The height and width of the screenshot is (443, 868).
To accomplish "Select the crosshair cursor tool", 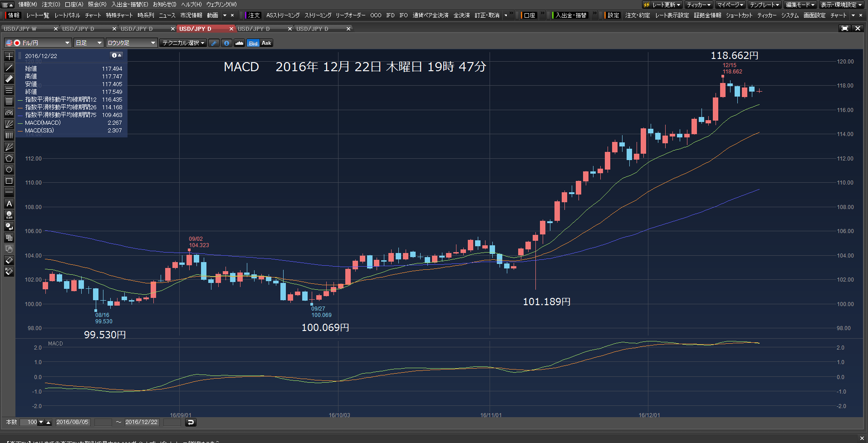I will tap(9, 56).
